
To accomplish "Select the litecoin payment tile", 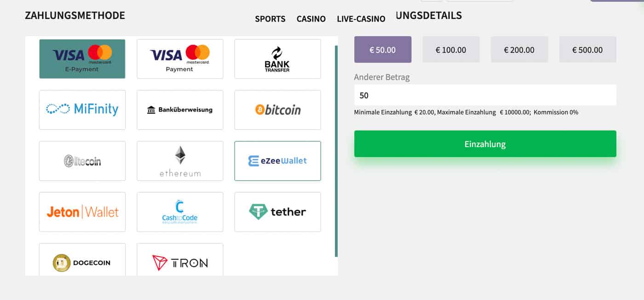I will point(82,161).
